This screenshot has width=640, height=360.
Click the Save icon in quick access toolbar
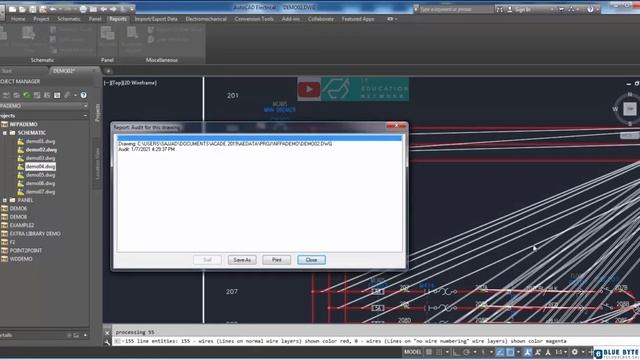click(33, 9)
